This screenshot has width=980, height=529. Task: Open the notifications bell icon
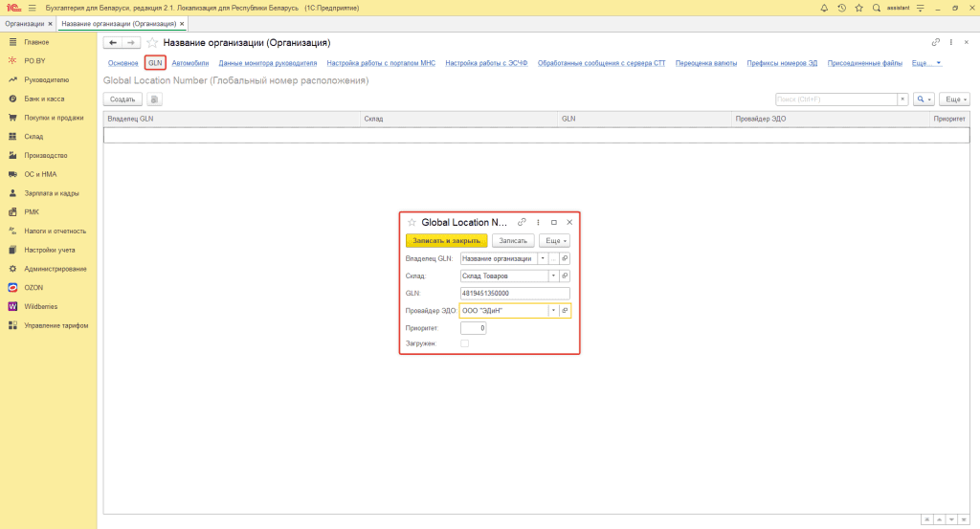click(825, 8)
